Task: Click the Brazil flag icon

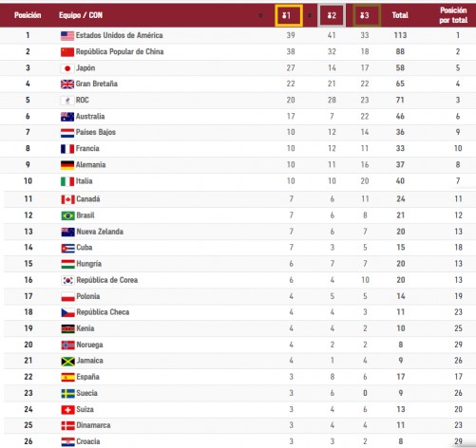Action: point(67,215)
